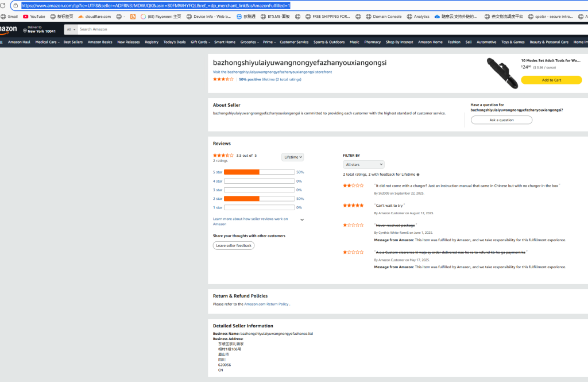Open the Gmail bookmark
This screenshot has width=588, height=382.
click(9, 17)
